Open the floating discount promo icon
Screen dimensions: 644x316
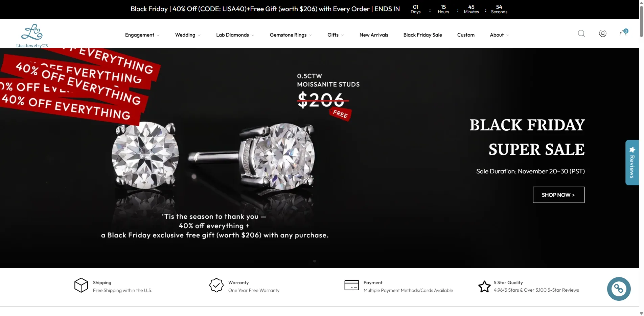[x=619, y=289]
